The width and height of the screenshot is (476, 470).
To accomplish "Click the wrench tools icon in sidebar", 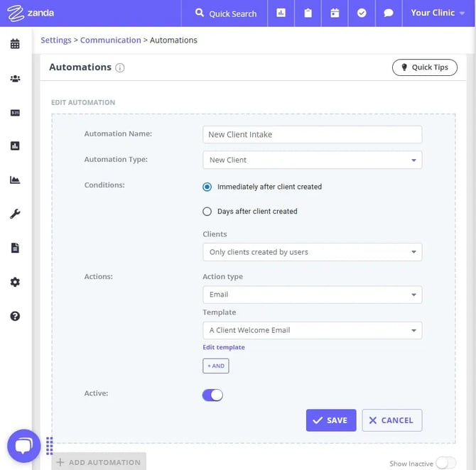I will 15,214.
